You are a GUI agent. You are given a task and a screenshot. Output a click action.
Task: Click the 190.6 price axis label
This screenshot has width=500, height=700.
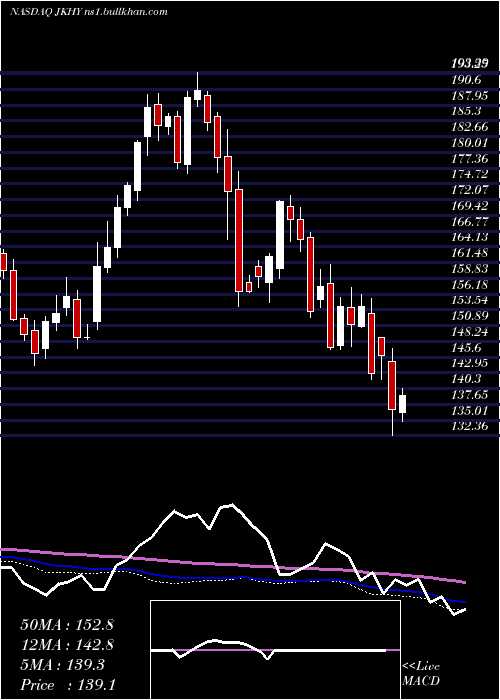pos(466,80)
